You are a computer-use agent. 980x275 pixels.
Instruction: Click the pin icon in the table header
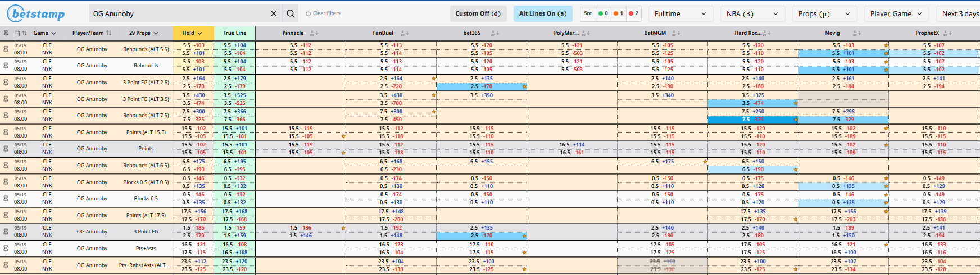[x=6, y=33]
